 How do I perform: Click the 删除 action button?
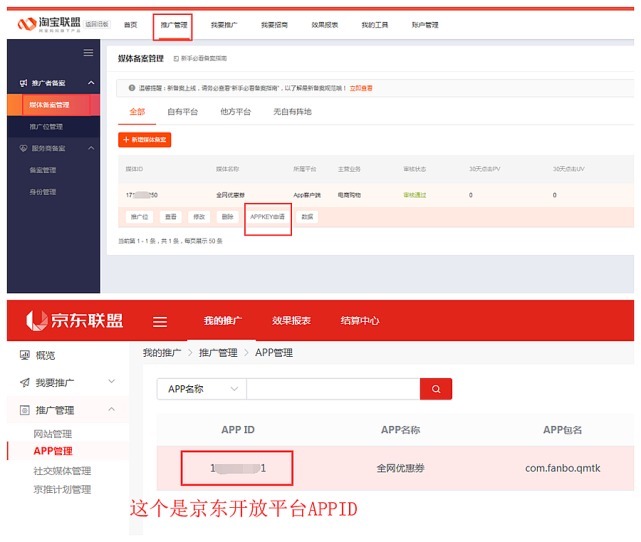tap(227, 217)
